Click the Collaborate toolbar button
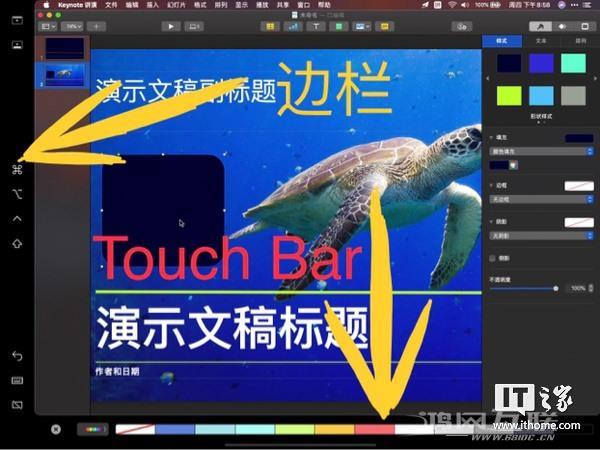Screen dimensions: 600x450 pyautogui.click(x=462, y=26)
